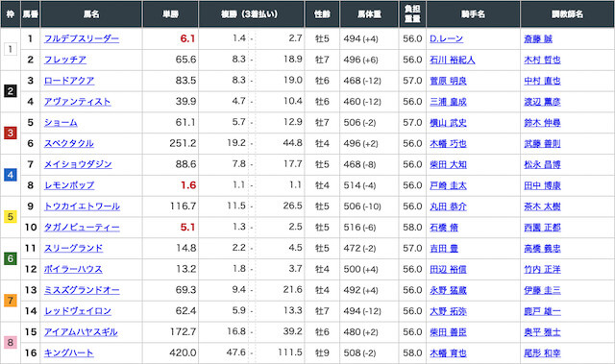615x364 pixels.
Task: Click the 馬名 column header
Action: coord(91,14)
